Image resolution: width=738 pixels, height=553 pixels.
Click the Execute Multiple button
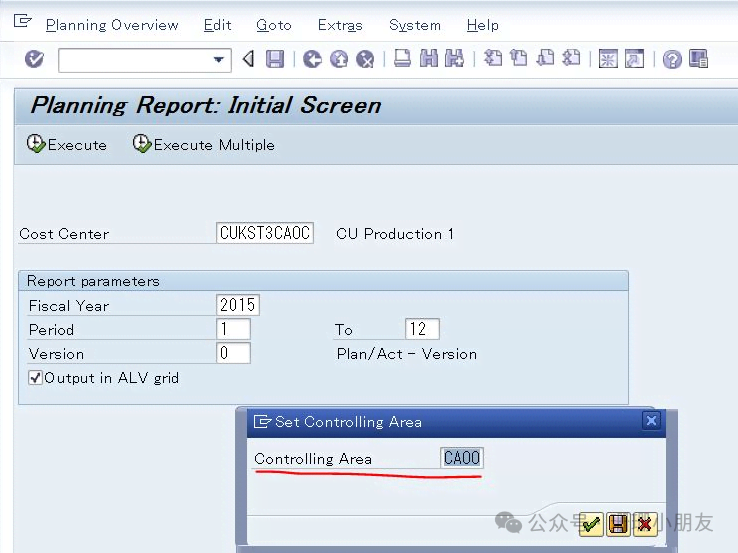pyautogui.click(x=204, y=145)
